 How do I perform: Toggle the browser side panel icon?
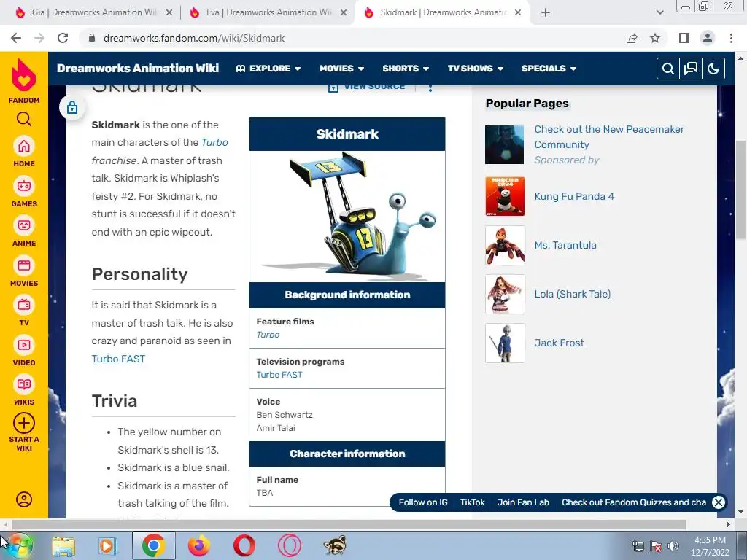[x=684, y=38]
